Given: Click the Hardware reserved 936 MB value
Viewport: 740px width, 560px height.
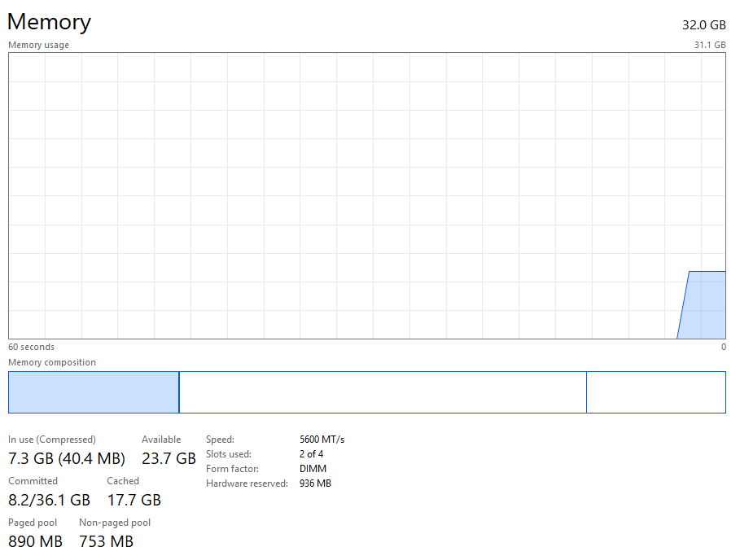Looking at the screenshot, I should (x=315, y=483).
